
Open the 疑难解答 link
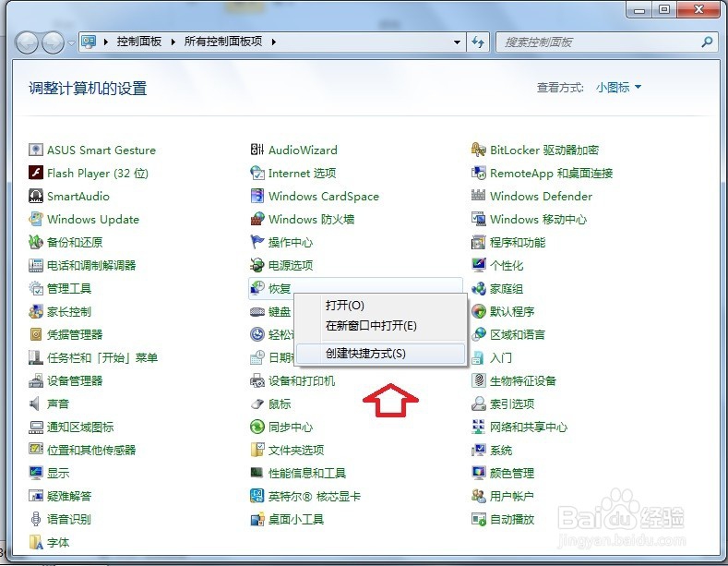pos(69,496)
